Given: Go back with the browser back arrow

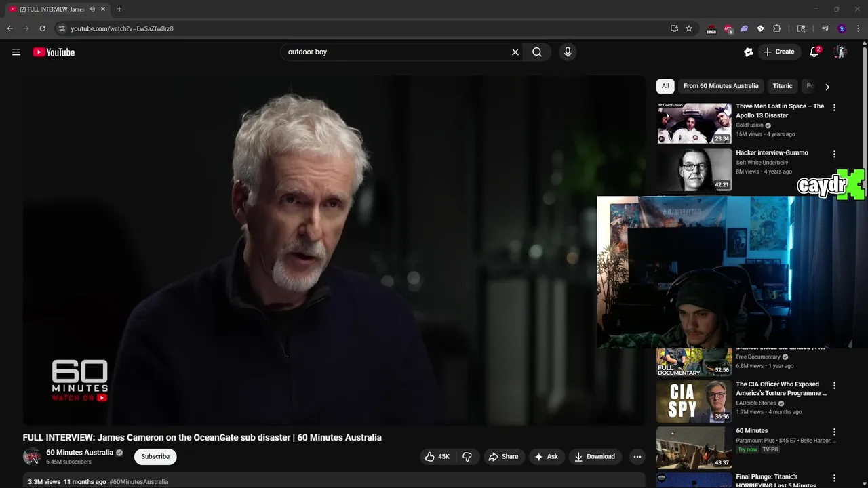Looking at the screenshot, I should coord(9,28).
